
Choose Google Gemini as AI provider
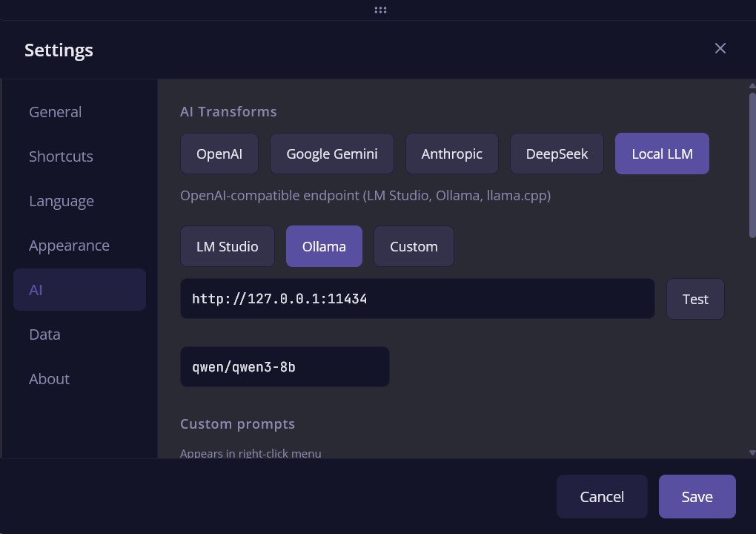(332, 154)
